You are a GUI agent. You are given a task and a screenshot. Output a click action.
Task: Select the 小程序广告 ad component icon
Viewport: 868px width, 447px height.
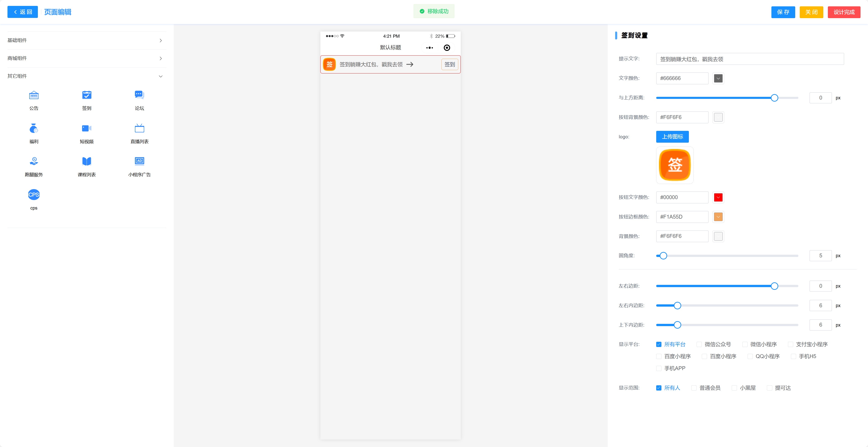[139, 161]
